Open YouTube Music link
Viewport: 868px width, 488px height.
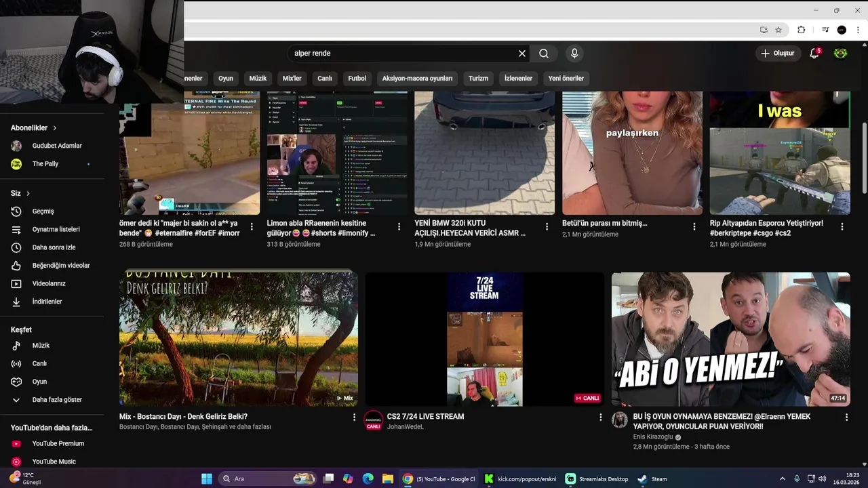click(54, 462)
